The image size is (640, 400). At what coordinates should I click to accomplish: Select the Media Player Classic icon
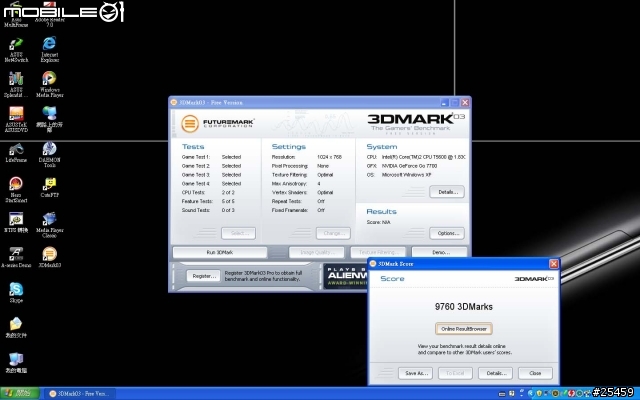pyautogui.click(x=49, y=225)
